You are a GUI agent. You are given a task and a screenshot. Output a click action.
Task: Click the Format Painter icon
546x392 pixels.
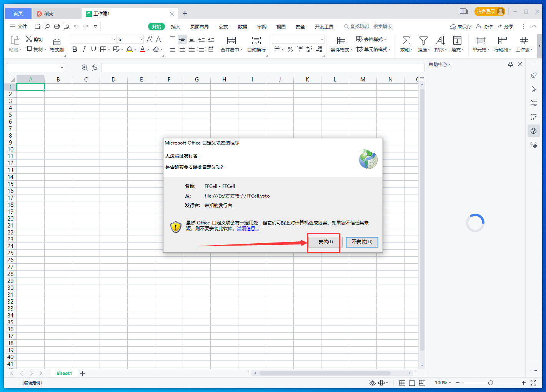57,40
